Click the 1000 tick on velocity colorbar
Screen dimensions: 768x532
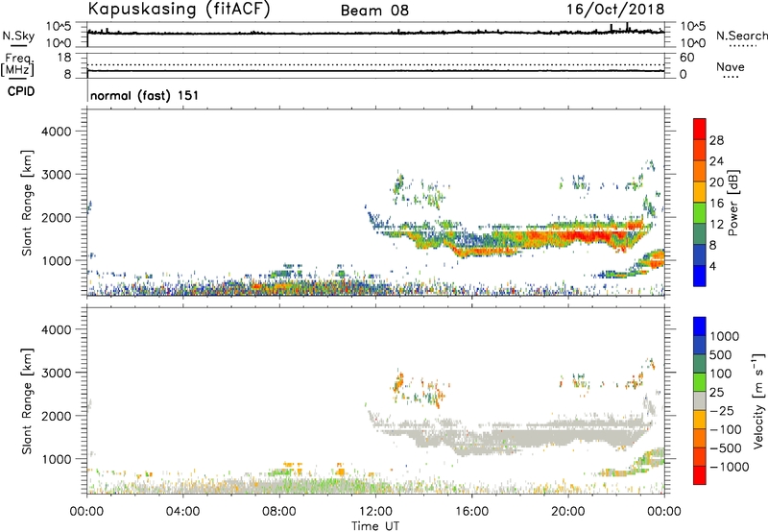pos(724,336)
